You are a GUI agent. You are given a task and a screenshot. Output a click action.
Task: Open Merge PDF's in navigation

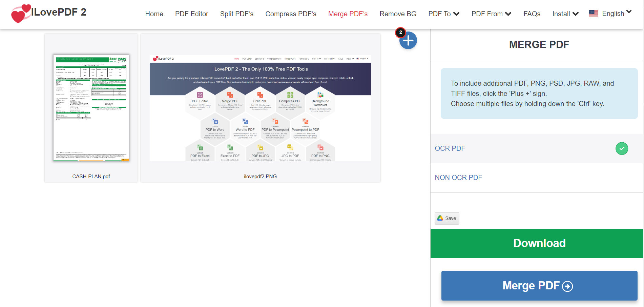point(348,14)
